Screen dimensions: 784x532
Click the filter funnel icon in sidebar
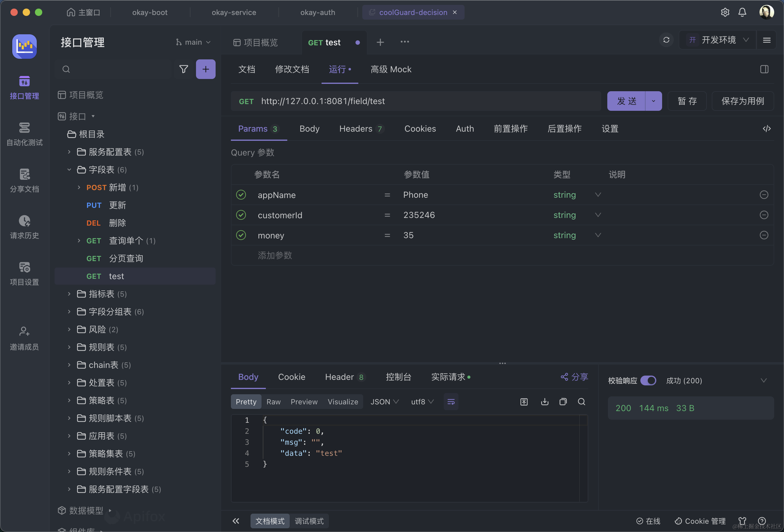[183, 69]
